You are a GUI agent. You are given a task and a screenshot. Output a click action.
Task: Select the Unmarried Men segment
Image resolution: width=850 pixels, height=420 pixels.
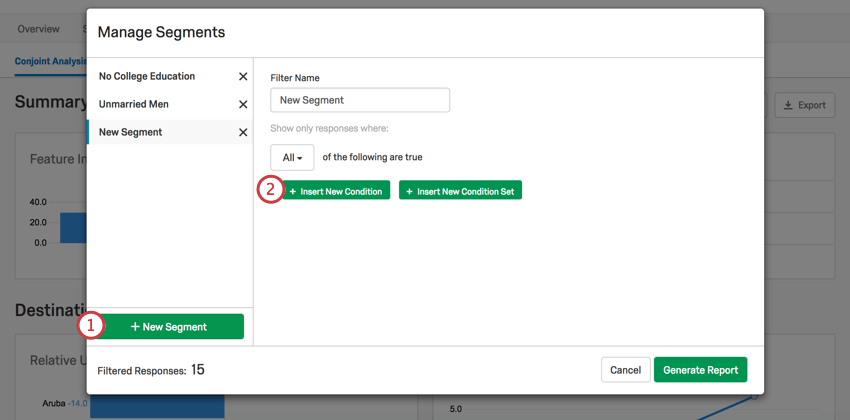point(134,104)
